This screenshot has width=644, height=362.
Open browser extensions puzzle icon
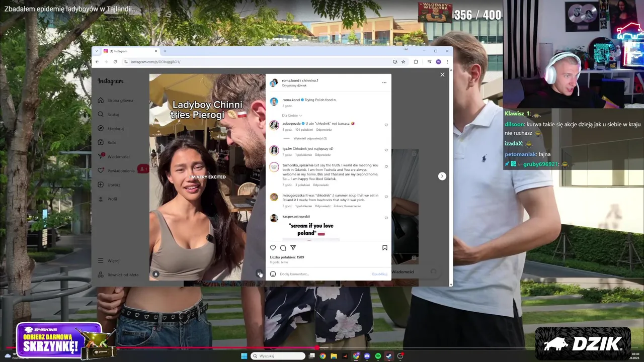(x=416, y=62)
